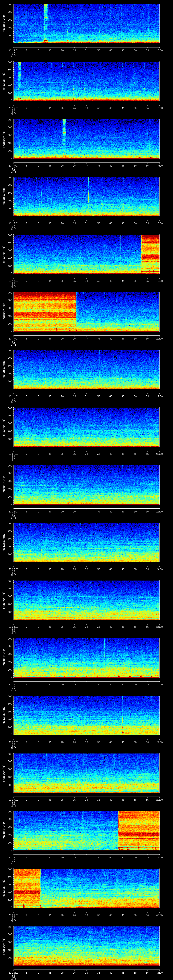Click the 20:26:00 start time label
The image size is (173, 980).
tap(13, 742)
